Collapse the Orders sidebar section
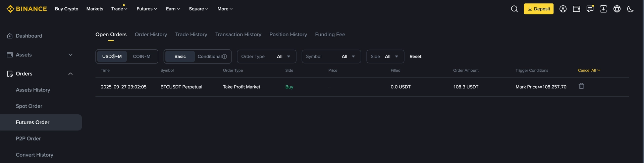The width and height of the screenshot is (644, 163). tap(70, 74)
